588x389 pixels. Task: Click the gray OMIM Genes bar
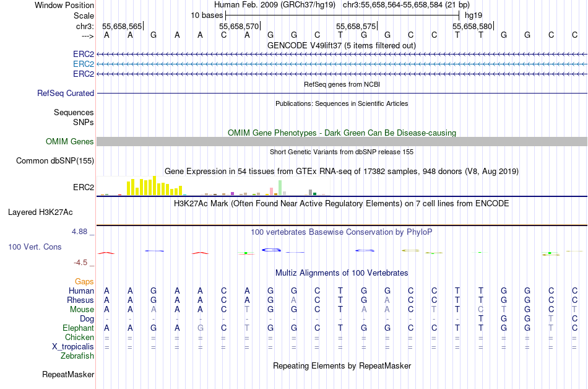342,141
